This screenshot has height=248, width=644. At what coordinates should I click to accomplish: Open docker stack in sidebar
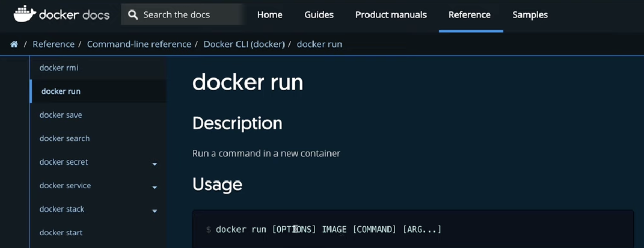pos(62,209)
